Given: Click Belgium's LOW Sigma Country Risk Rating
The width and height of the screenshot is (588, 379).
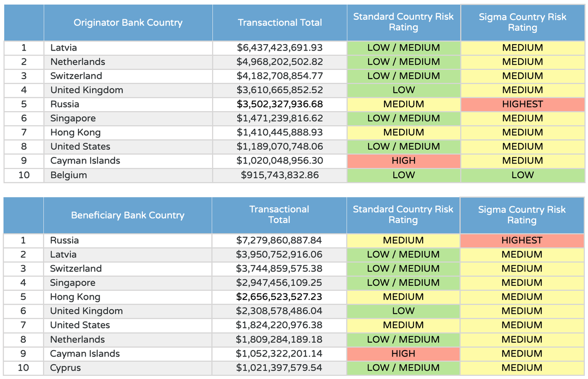Looking at the screenshot, I should (523, 175).
